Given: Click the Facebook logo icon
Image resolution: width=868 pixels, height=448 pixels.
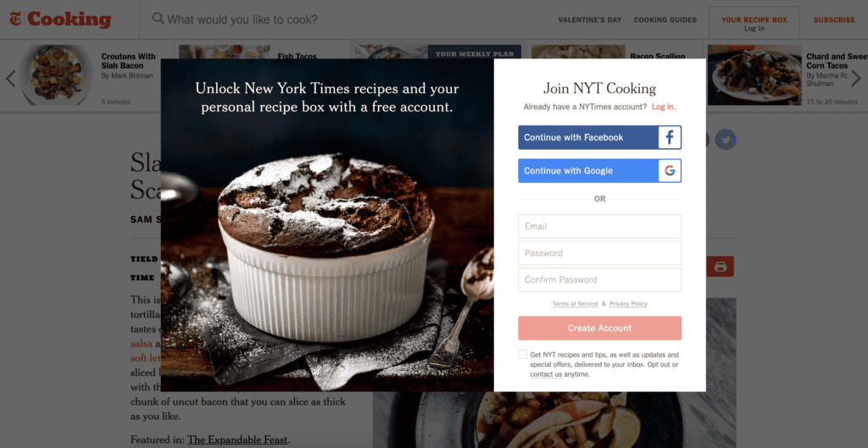Looking at the screenshot, I should [x=670, y=137].
